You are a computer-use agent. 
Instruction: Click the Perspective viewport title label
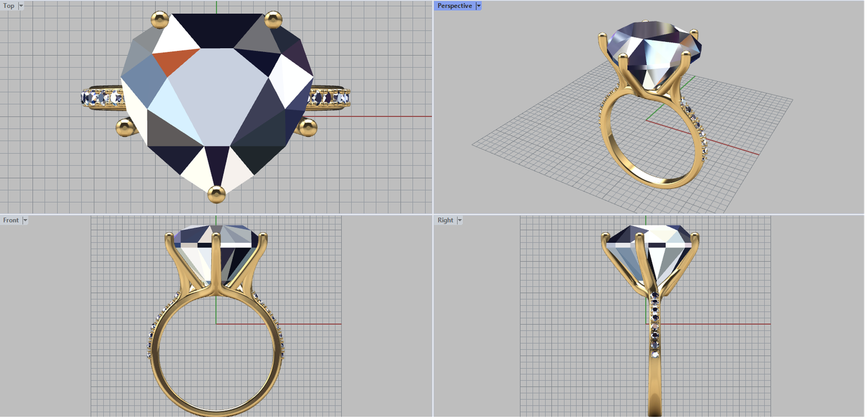(455, 6)
